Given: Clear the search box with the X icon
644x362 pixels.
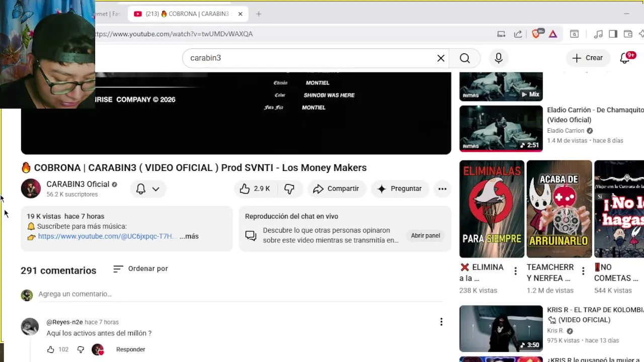Looking at the screenshot, I should coord(441,58).
